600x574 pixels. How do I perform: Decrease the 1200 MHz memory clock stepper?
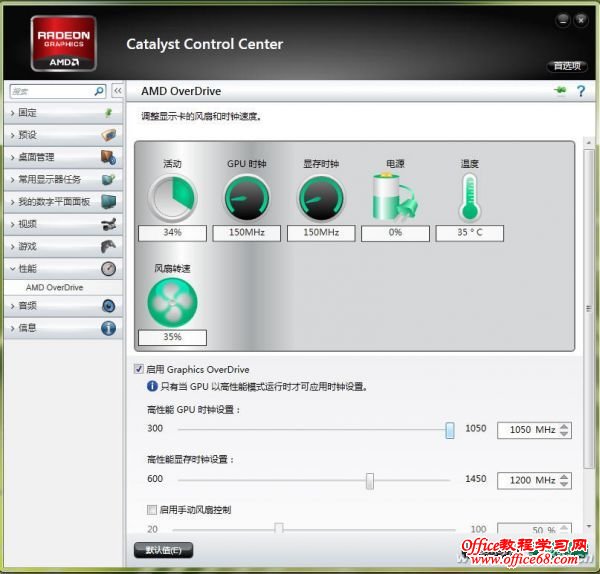point(564,484)
